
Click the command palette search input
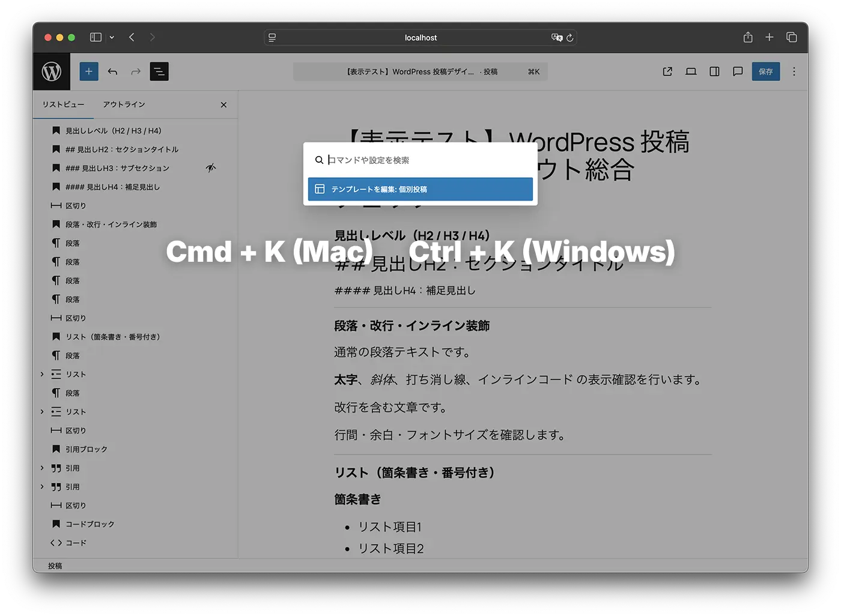419,160
